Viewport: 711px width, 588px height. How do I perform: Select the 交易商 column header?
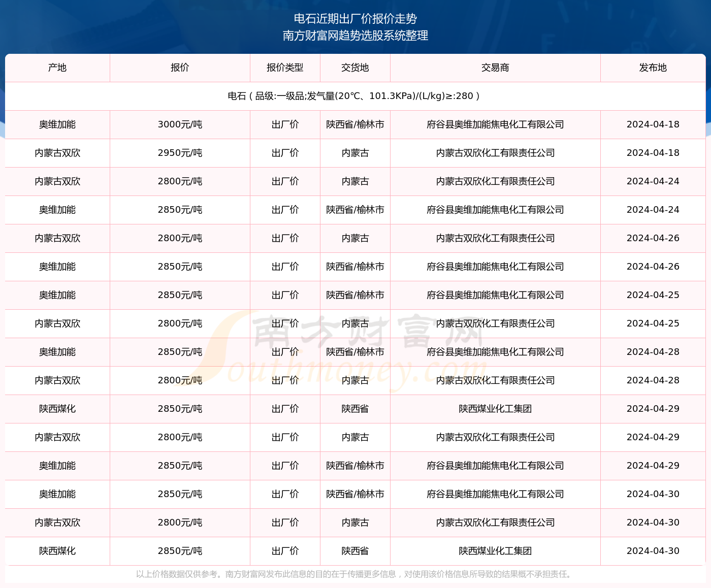[495, 68]
